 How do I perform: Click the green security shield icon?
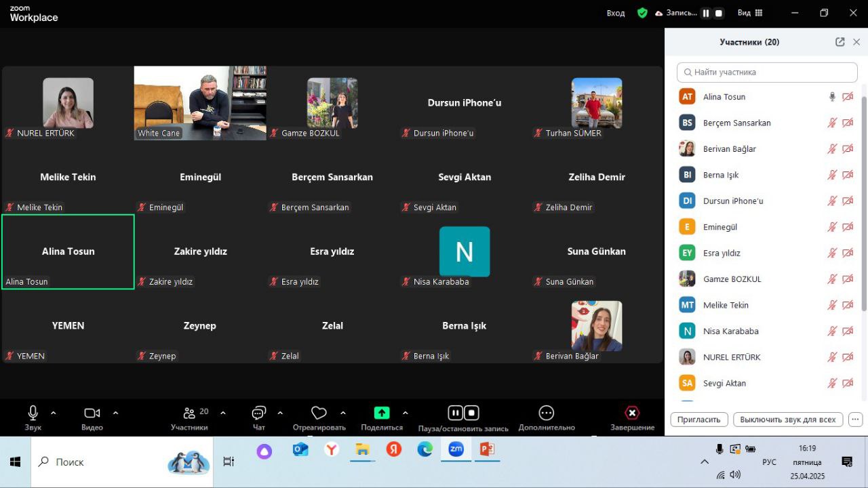point(642,13)
